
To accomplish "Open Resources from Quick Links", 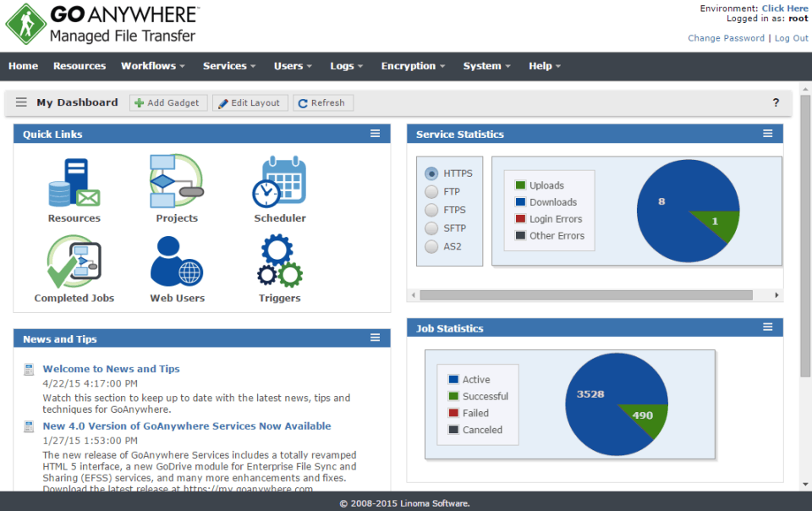I will [74, 182].
